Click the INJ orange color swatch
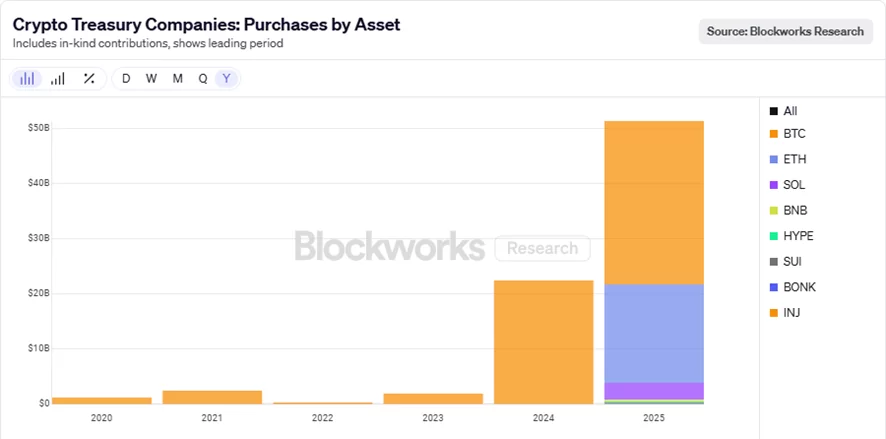 coord(773,313)
